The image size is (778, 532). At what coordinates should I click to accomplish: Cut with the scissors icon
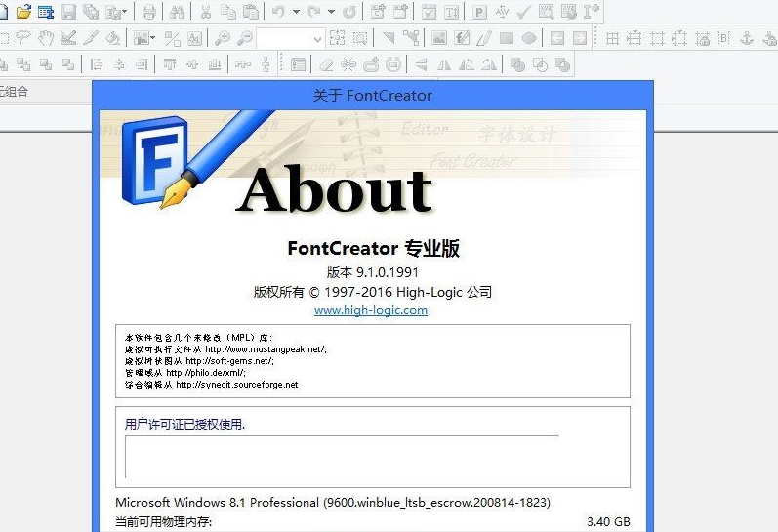pos(205,12)
